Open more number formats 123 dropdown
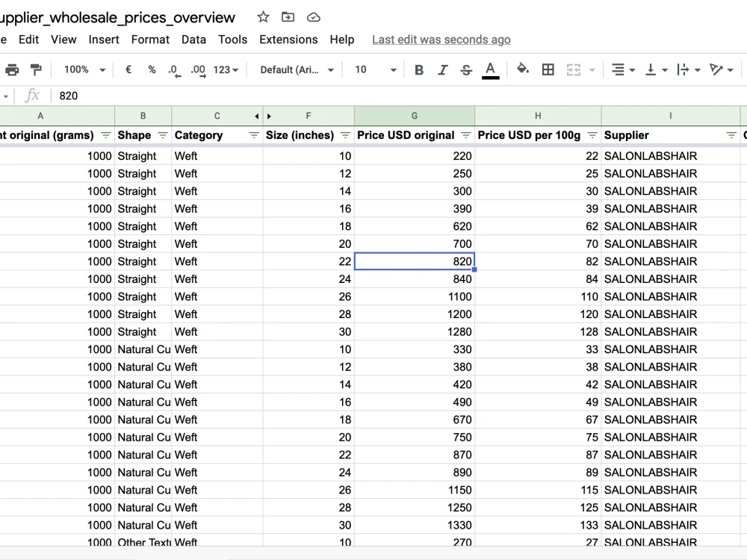This screenshot has height=560, width=747. click(226, 69)
